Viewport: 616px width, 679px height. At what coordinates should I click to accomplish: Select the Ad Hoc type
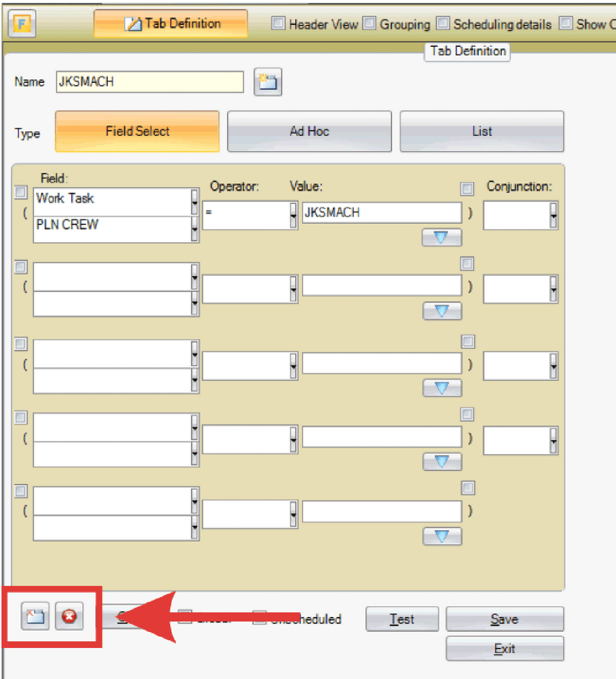click(x=309, y=131)
